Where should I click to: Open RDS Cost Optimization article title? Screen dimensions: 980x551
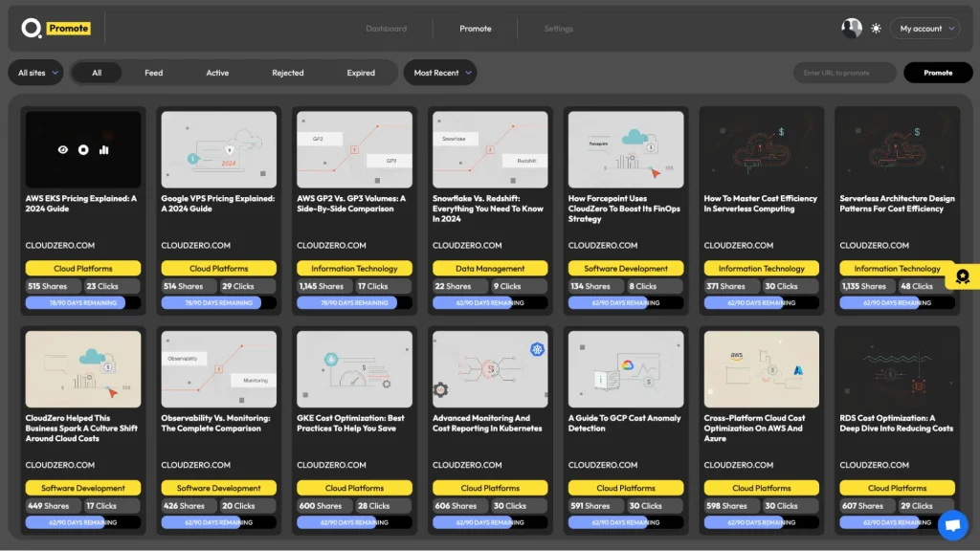[x=896, y=423]
